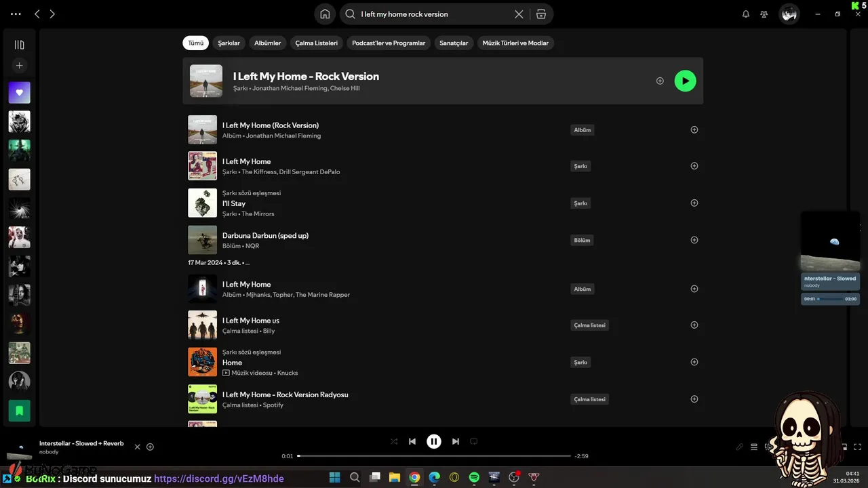Open Liked Songs heart playlist
The image size is (868, 488).
click(19, 93)
